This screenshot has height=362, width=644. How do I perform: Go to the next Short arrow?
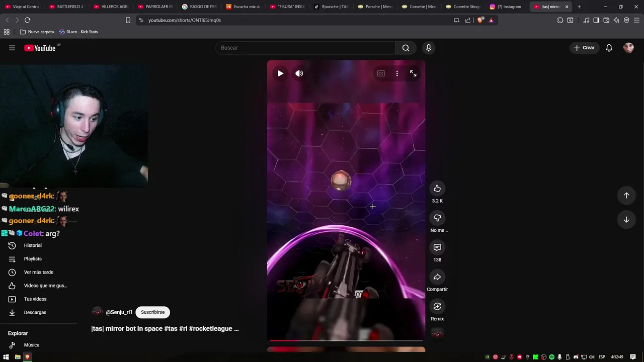[626, 219]
